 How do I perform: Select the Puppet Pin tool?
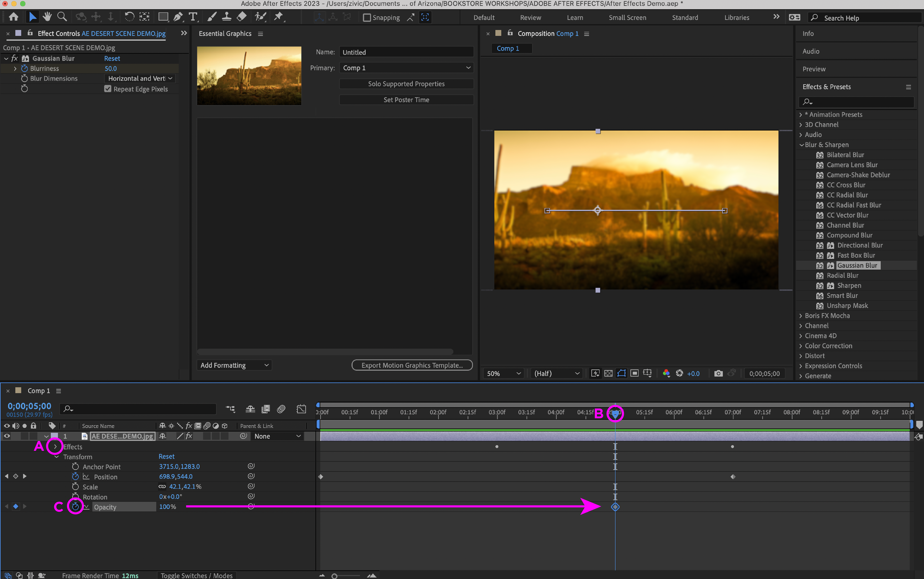279,17
